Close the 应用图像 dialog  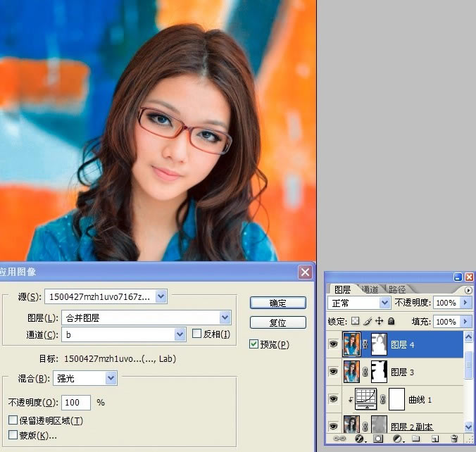coord(305,272)
